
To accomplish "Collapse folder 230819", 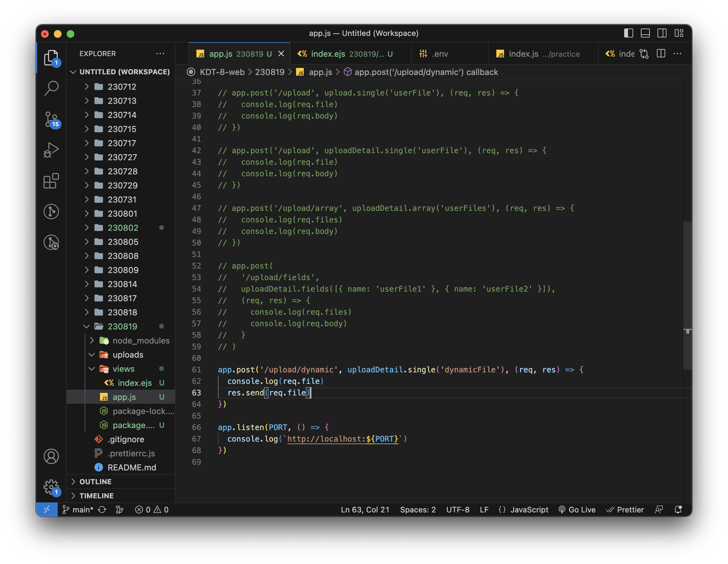I will [121, 326].
